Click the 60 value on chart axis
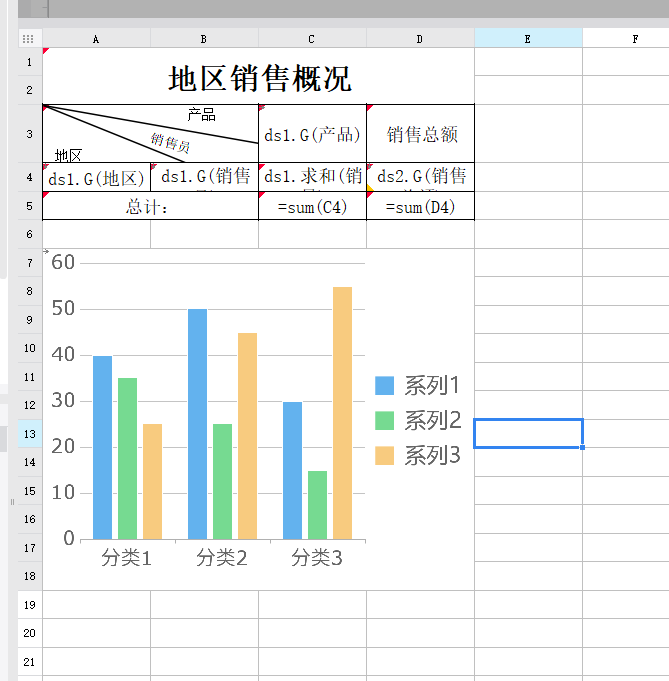Image resolution: width=669 pixels, height=681 pixels. pos(63,262)
